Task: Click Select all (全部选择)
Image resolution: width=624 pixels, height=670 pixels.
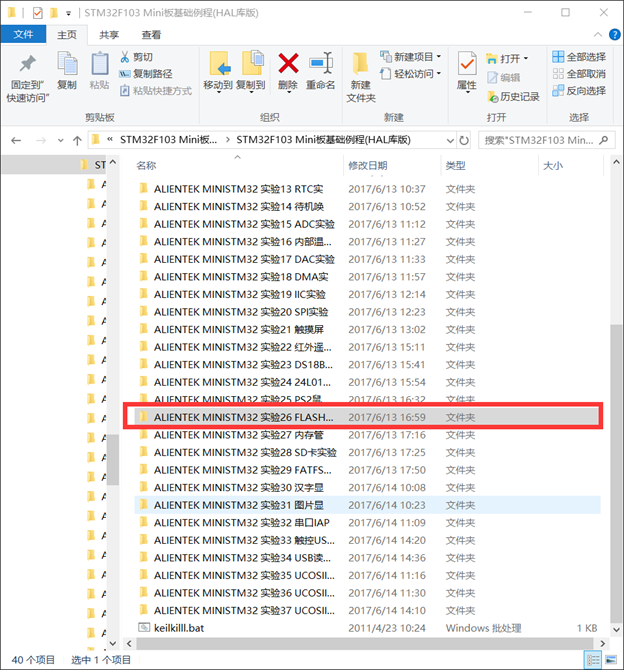Action: (x=579, y=57)
